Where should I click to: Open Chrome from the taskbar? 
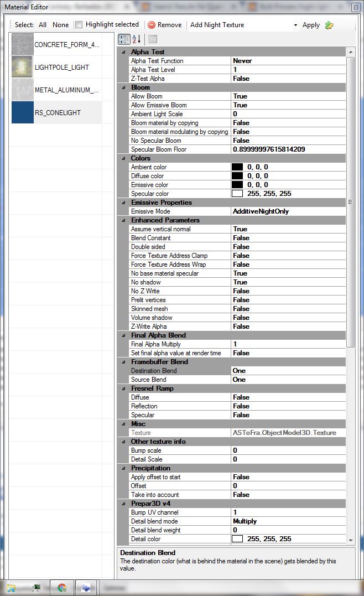click(x=62, y=588)
